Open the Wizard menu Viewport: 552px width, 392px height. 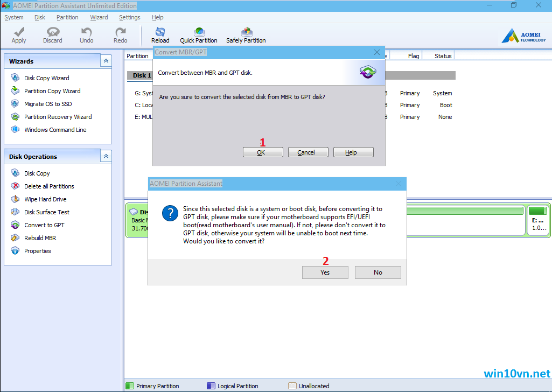click(x=99, y=17)
